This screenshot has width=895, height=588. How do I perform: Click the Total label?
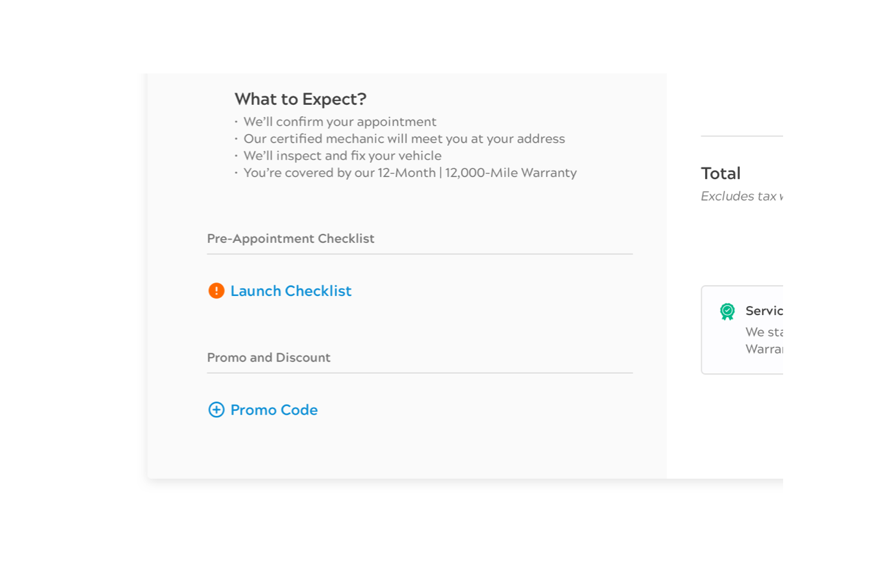(720, 173)
